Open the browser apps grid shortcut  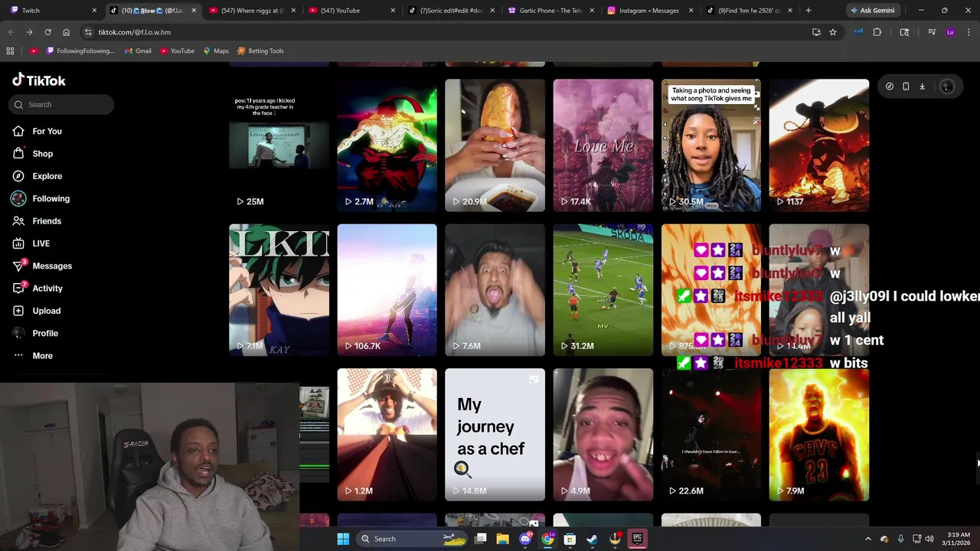[10, 51]
